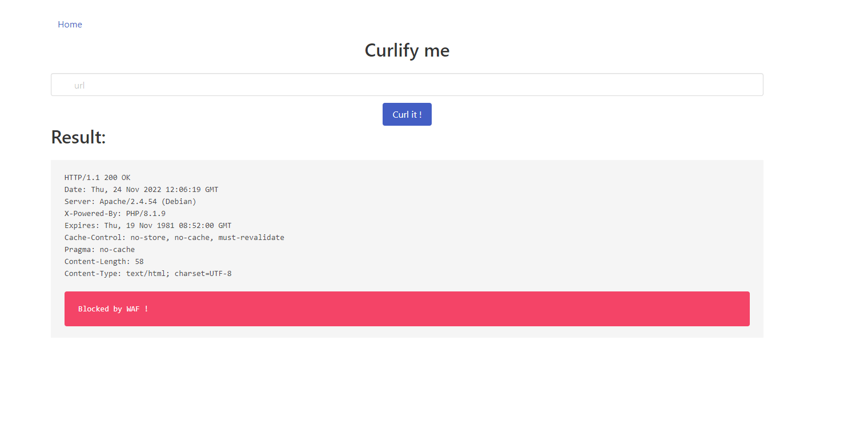Image resolution: width=868 pixels, height=444 pixels.
Task: Select the text/html; media type text
Action: (x=148, y=274)
